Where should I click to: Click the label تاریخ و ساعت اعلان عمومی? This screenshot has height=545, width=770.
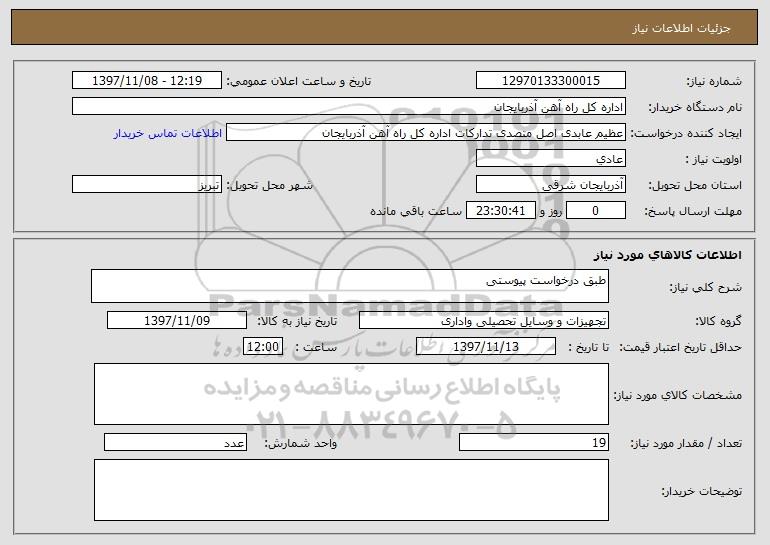click(299, 81)
